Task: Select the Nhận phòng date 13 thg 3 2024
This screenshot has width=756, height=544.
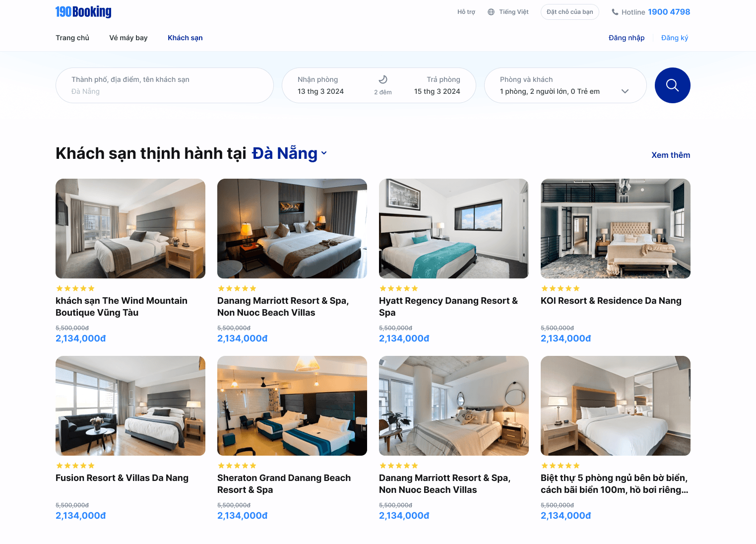Action: [x=320, y=91]
